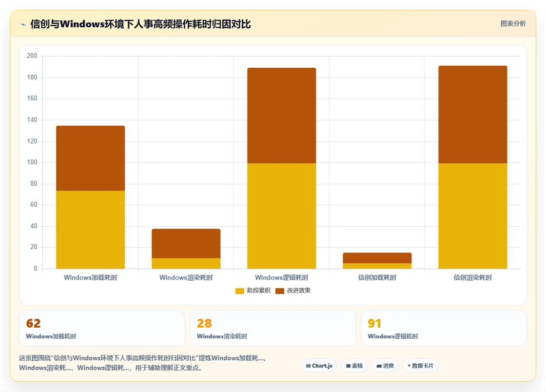Toggle the 阶段累积 legend swatch
The image size is (546, 392).
(239, 291)
